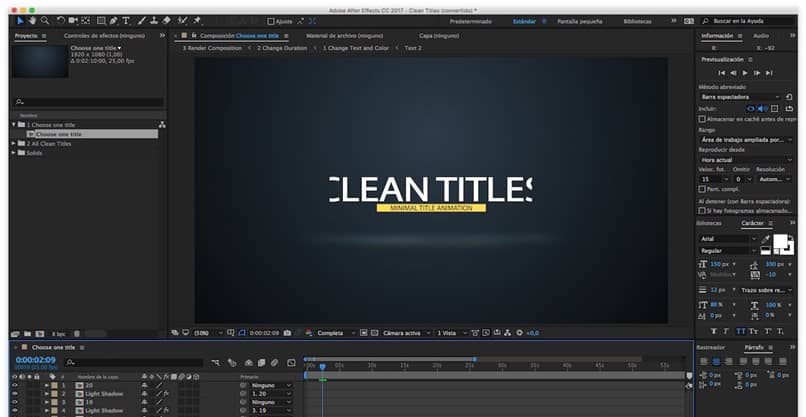Image resolution: width=806 pixels, height=417 pixels.
Task: Create new composition from Project panel footer
Action: pos(40,334)
